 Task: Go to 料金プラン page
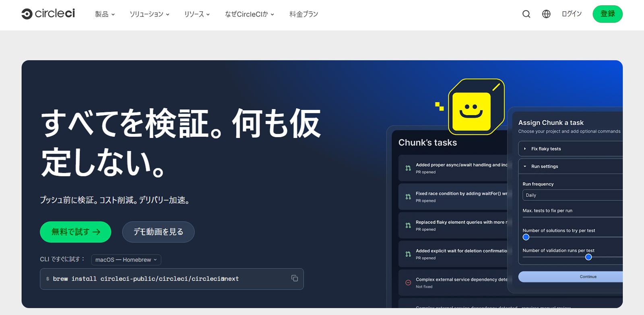(304, 14)
